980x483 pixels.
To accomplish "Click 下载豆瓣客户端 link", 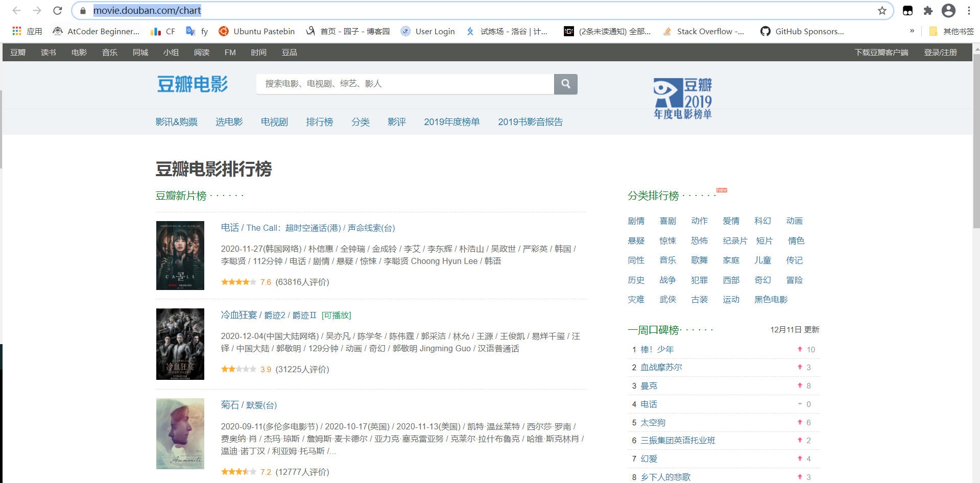I will (x=881, y=52).
